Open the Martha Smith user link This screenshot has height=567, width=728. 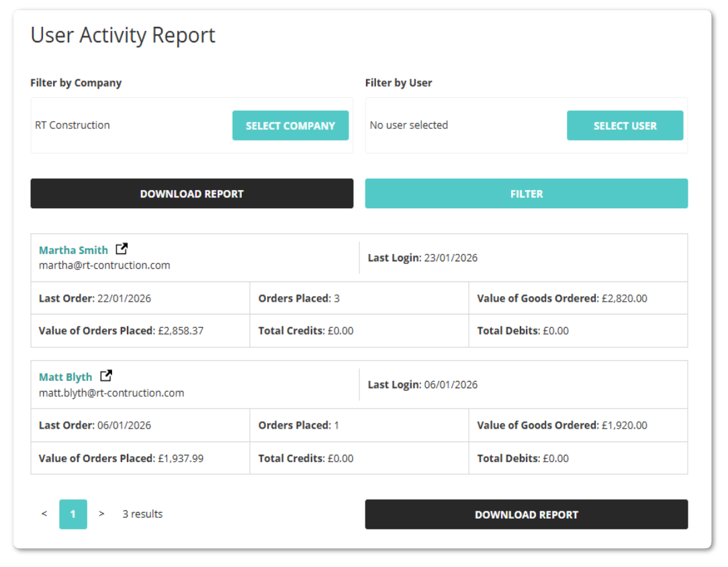(73, 249)
